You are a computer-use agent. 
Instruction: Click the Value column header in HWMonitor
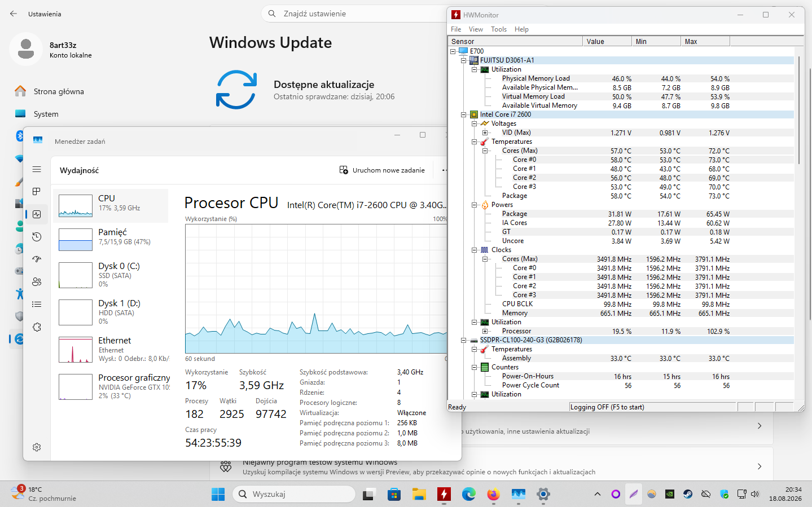click(x=607, y=41)
